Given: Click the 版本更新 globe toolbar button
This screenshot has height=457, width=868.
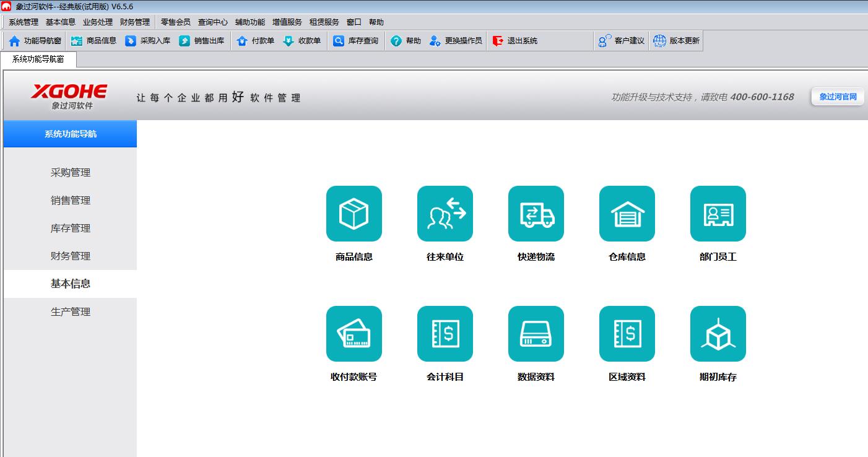Looking at the screenshot, I should click(676, 41).
